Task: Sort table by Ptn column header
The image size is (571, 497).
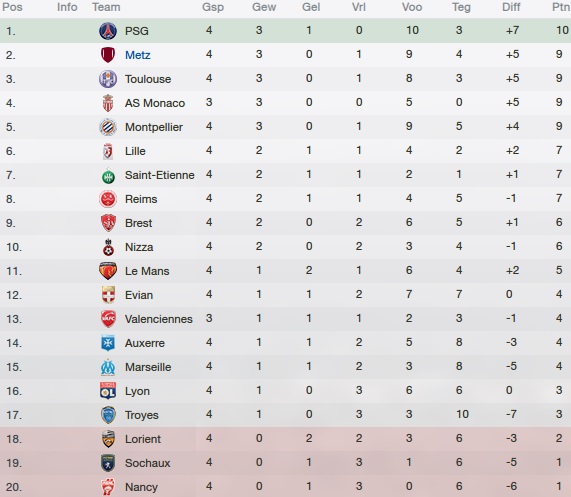Action: coord(561,7)
